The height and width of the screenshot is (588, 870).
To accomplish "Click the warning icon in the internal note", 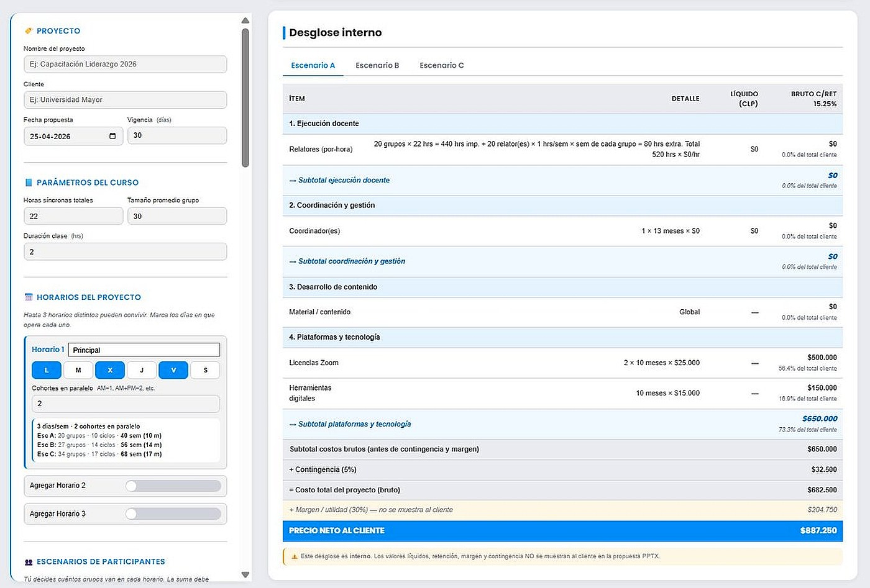I will [293, 556].
